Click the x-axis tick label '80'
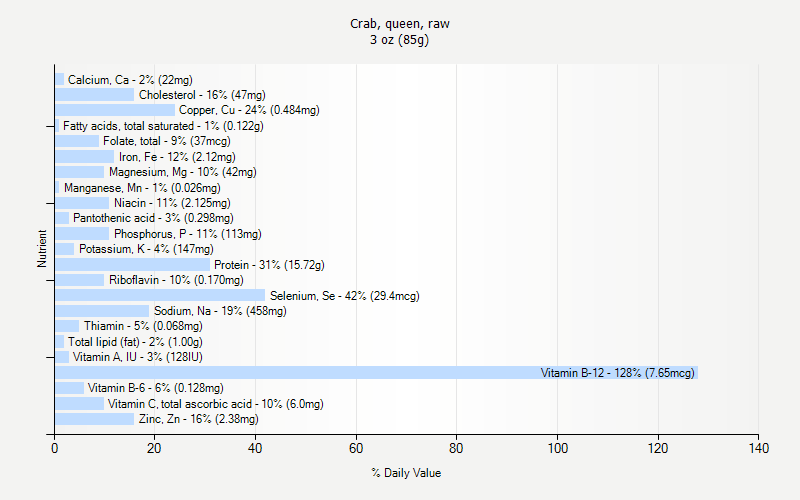800x500 pixels. click(x=456, y=448)
